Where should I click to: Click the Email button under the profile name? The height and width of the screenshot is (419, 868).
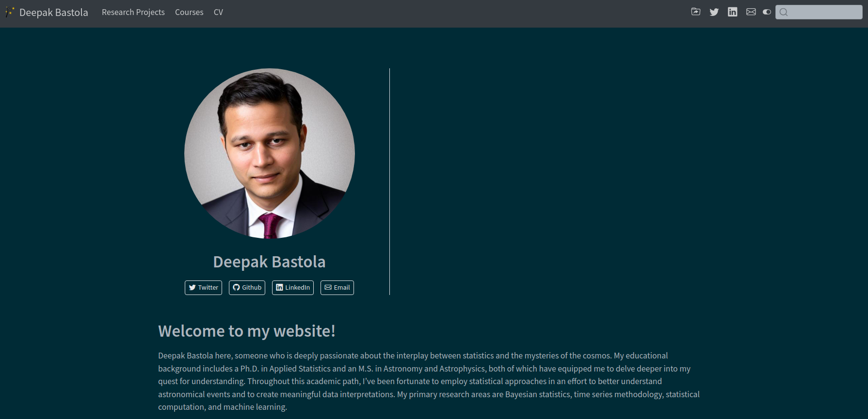337,287
